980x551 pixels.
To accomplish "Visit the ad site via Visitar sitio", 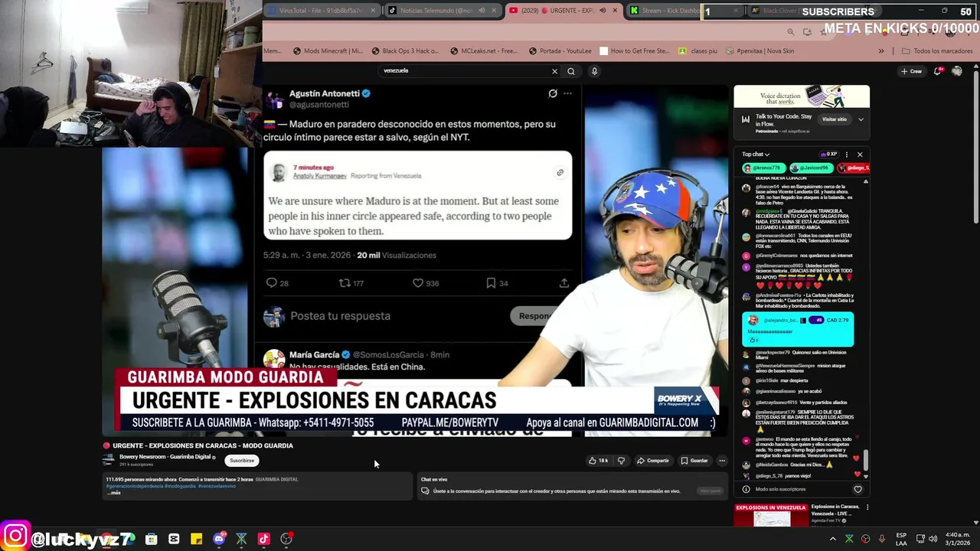I will [835, 119].
